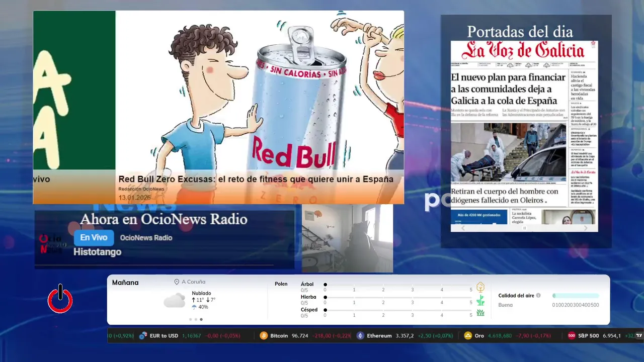Click the EUR to USD rate 1,16367

191,335
